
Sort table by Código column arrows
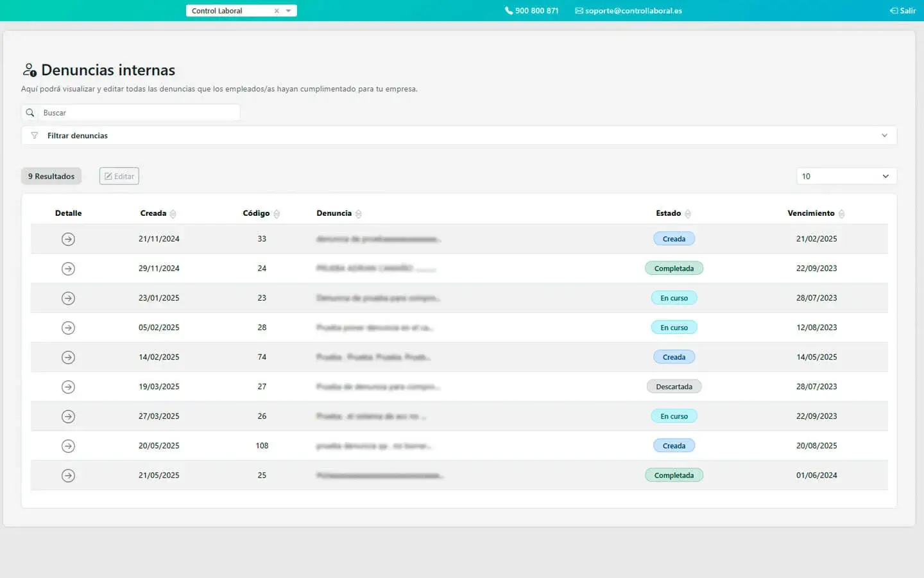pyautogui.click(x=277, y=214)
